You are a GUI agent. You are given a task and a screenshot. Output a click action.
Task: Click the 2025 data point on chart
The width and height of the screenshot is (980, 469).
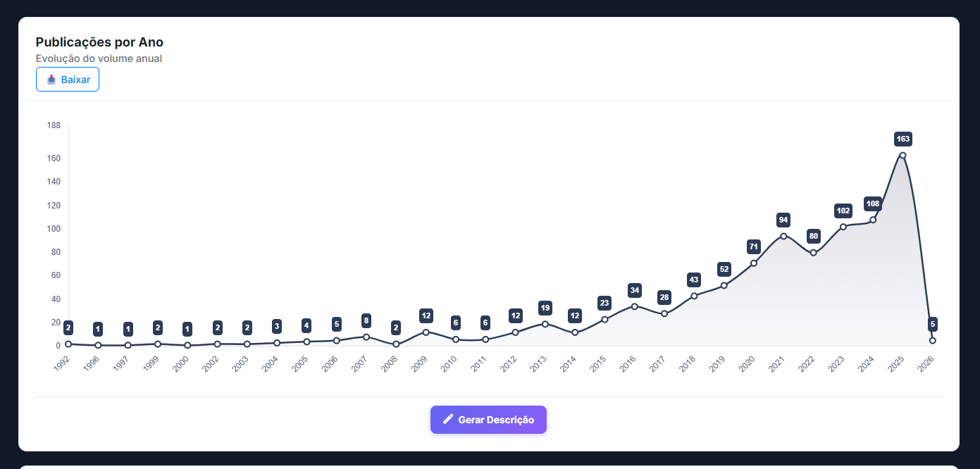tap(903, 156)
